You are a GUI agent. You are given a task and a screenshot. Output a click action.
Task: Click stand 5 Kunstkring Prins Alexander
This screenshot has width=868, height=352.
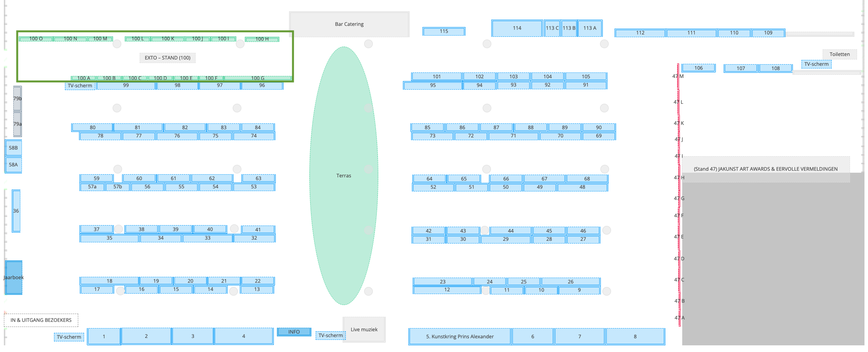pos(460,336)
